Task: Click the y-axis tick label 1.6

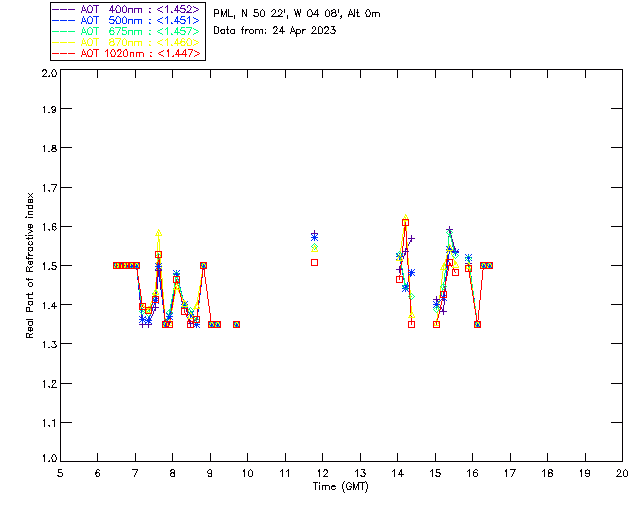Action: tap(49, 227)
